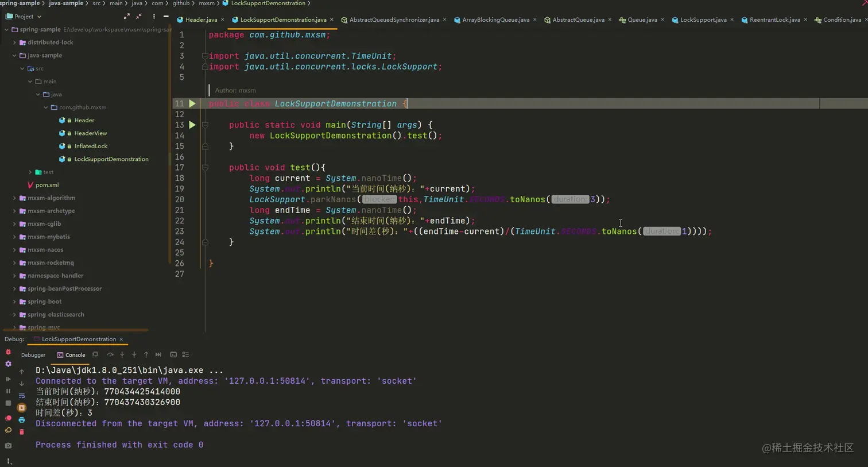Restore the console layout icon
The height and width of the screenshot is (467, 868).
(95, 355)
